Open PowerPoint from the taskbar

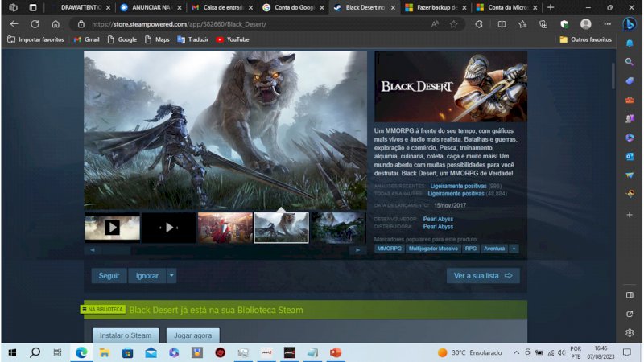tap(336, 352)
